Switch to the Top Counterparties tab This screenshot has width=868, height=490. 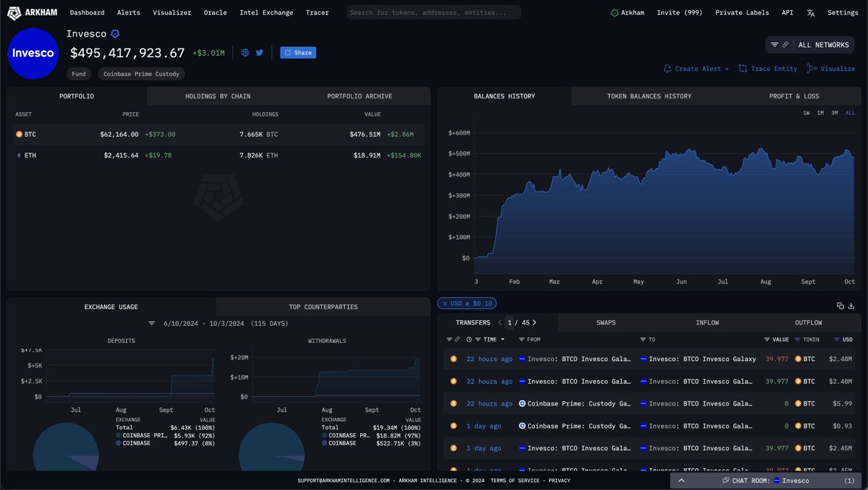point(323,307)
